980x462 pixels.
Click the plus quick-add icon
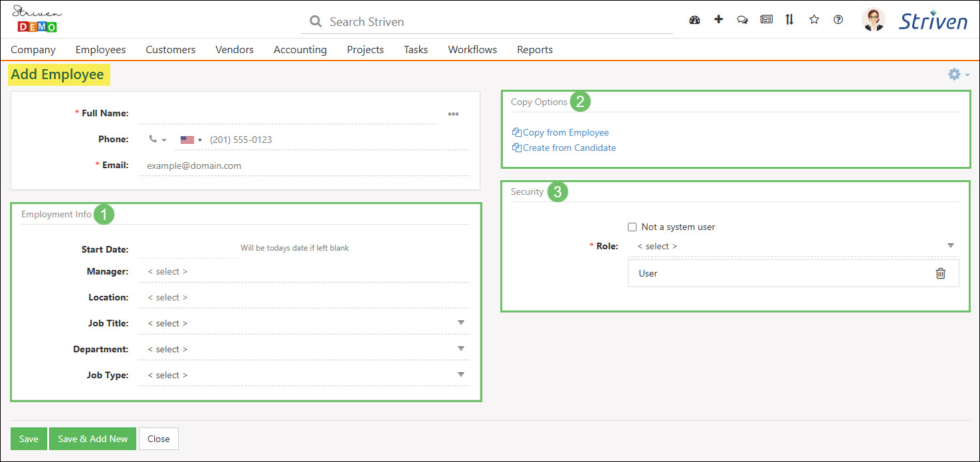click(x=718, y=20)
